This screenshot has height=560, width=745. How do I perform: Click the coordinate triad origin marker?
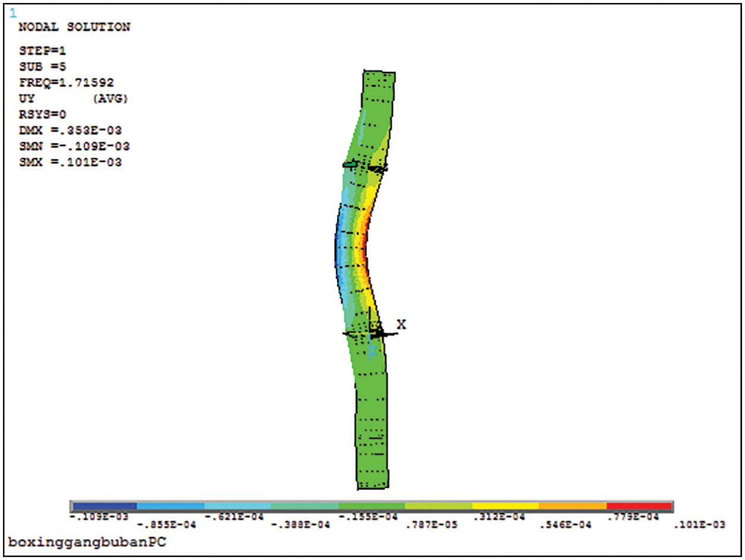[x=371, y=333]
